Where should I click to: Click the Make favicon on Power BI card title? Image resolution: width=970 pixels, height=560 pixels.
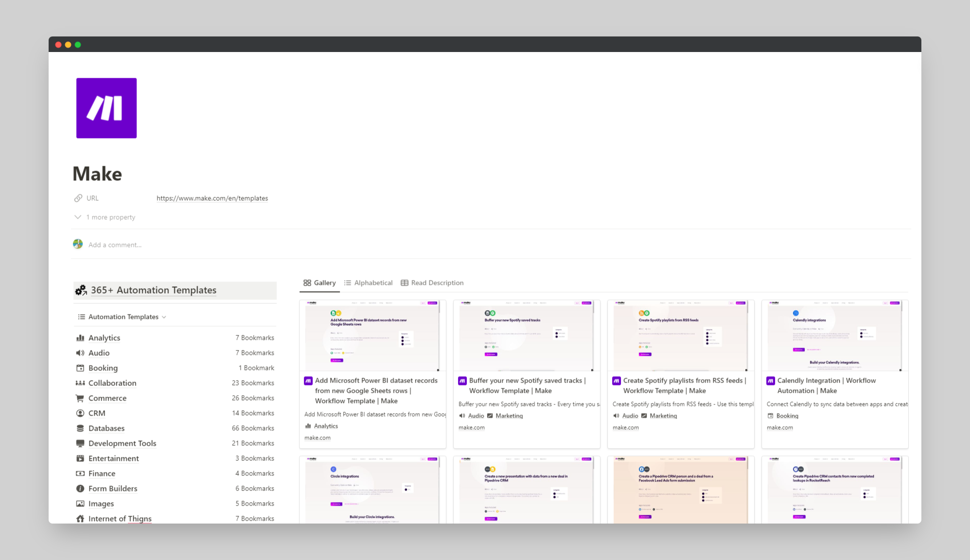308,381
